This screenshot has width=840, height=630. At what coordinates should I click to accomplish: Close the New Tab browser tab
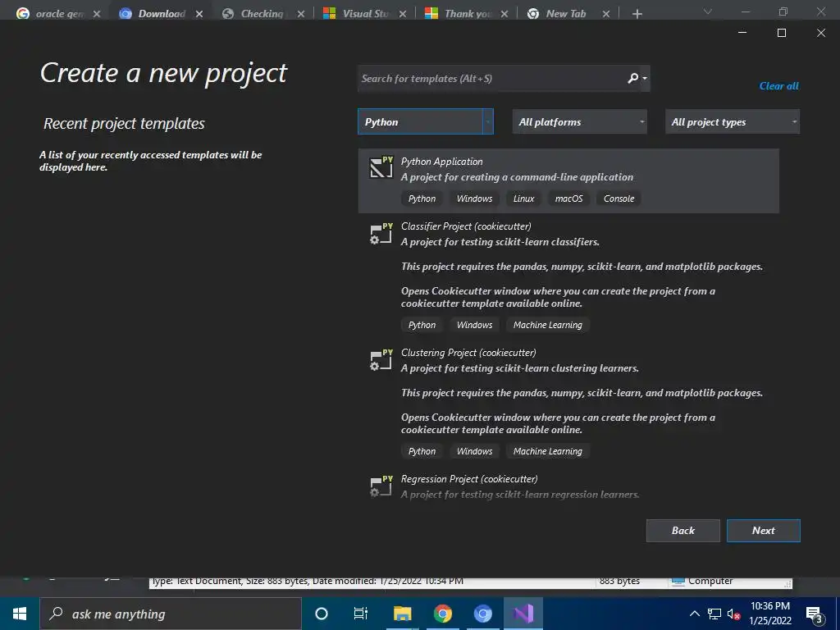tap(606, 14)
